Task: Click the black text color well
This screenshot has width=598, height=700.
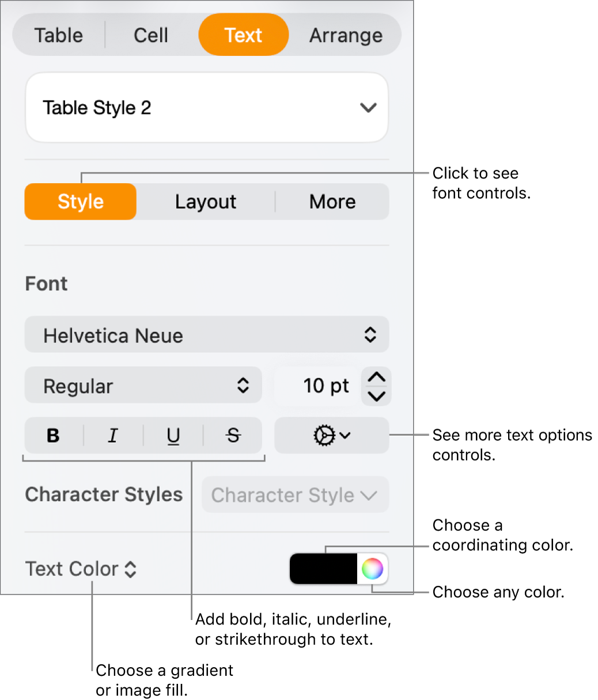Action: 323,569
